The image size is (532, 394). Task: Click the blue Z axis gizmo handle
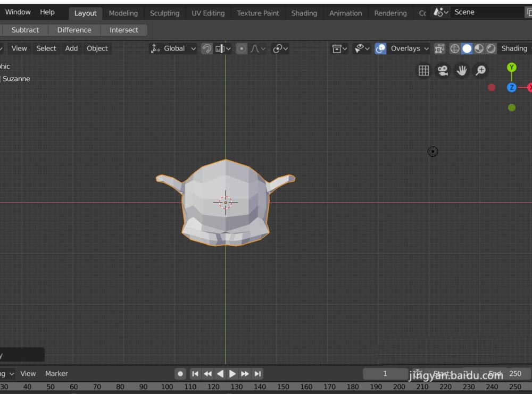[512, 88]
